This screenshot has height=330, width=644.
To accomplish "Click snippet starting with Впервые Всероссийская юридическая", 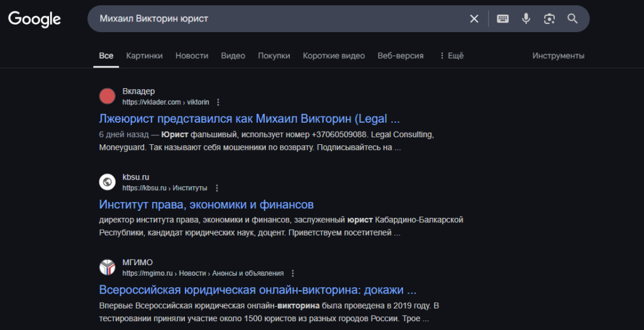I will tap(269, 312).
